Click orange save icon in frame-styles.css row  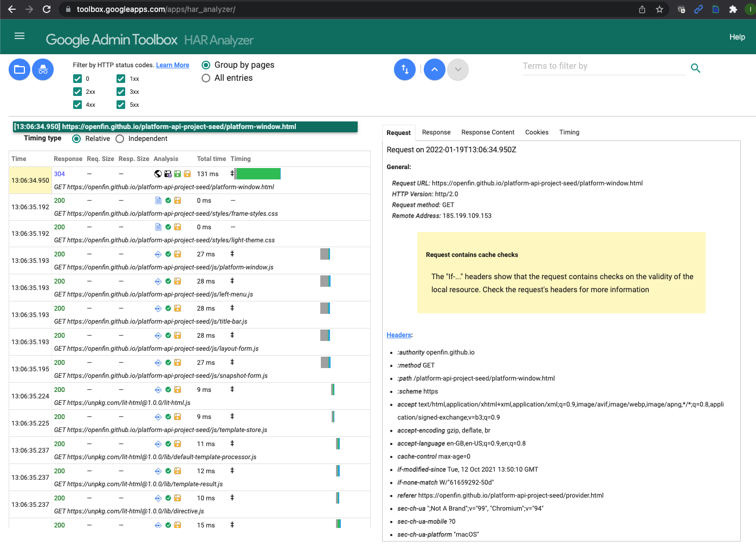coord(177,201)
